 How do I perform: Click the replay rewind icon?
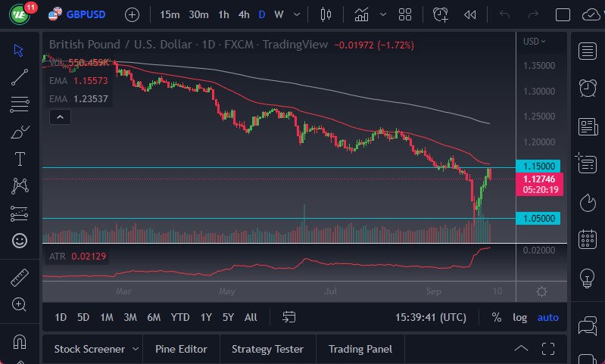pos(470,14)
